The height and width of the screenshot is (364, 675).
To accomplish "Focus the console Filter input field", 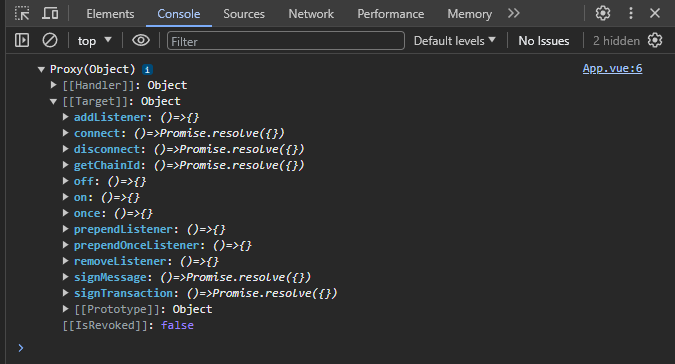I will click(x=286, y=41).
